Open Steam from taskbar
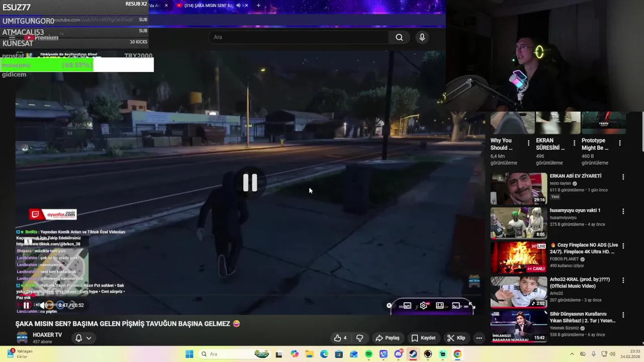The image size is (644, 362). point(413,354)
